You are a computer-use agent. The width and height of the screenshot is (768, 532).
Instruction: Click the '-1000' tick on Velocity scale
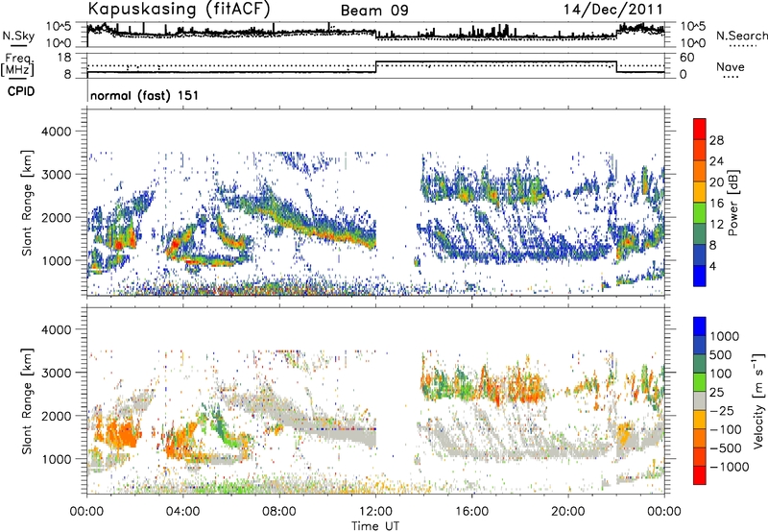pyautogui.click(x=729, y=467)
